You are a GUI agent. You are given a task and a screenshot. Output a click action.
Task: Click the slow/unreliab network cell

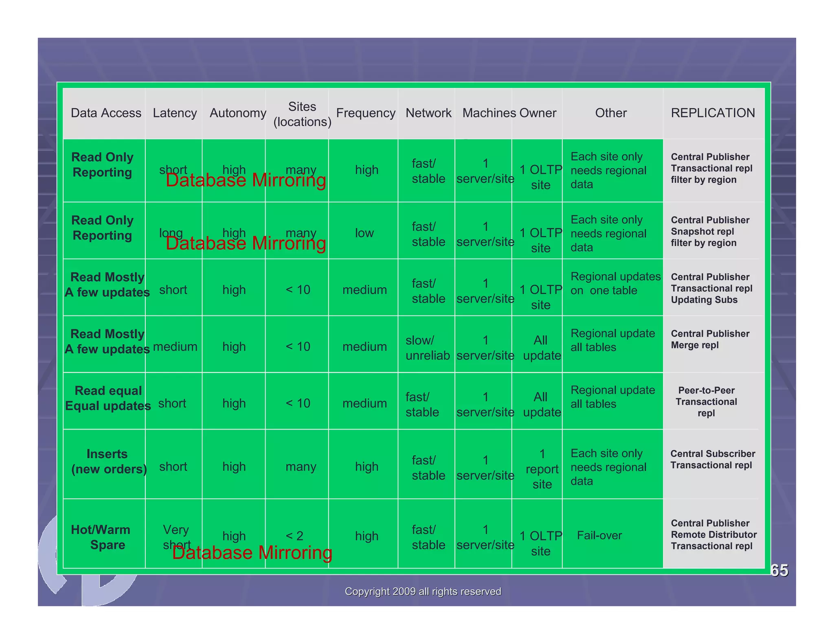427,348
